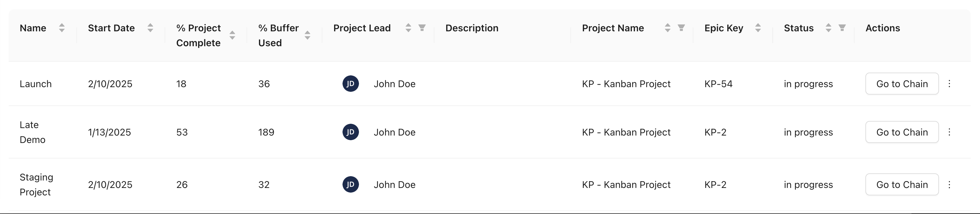Go to Chain for Launch
980x214 pixels.
coord(902,84)
